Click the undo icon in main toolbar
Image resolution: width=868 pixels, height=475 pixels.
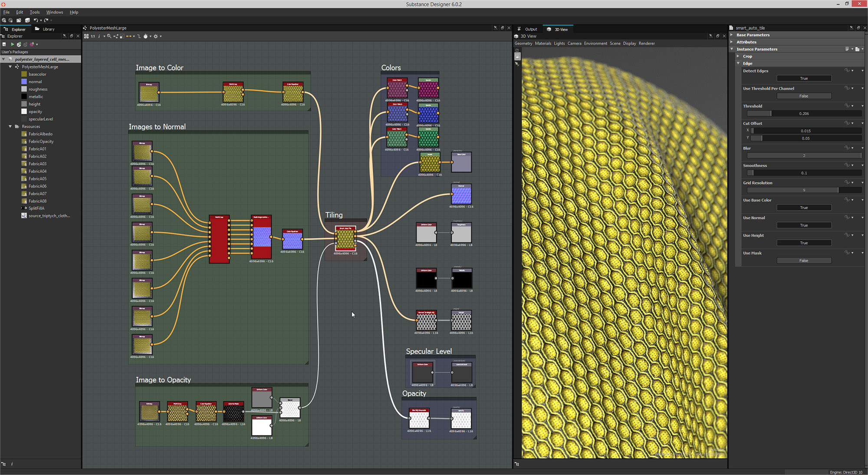[x=35, y=20]
